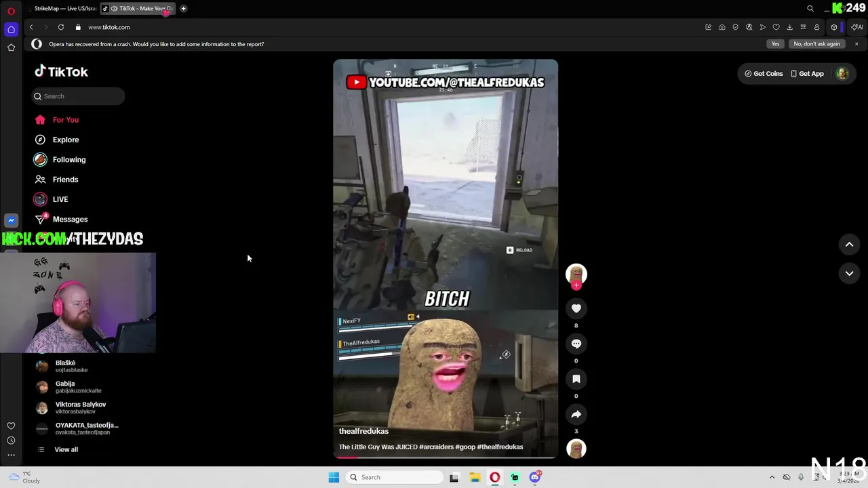This screenshot has height=488, width=868.
Task: Open TikTok profile avatar menu
Action: click(x=842, y=73)
